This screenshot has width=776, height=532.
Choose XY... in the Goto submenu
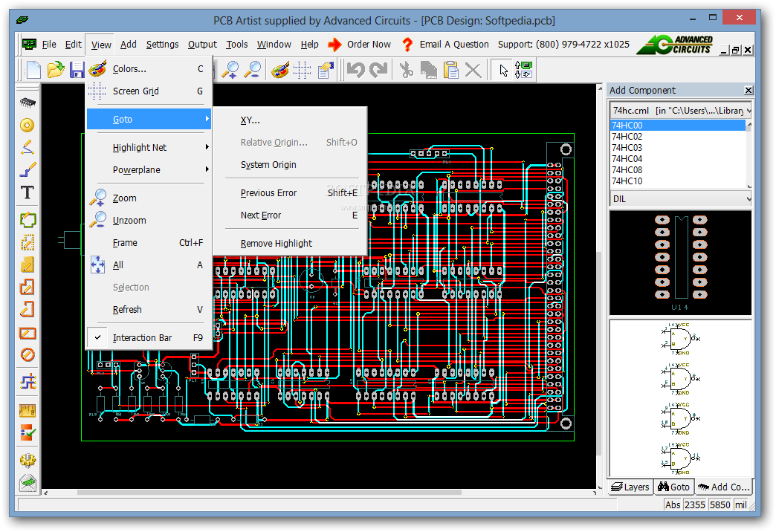coord(291,120)
